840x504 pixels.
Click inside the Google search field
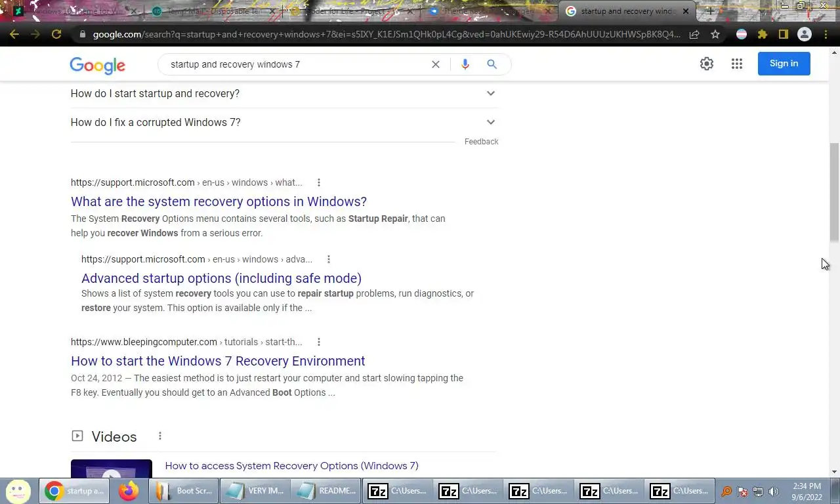click(x=295, y=64)
